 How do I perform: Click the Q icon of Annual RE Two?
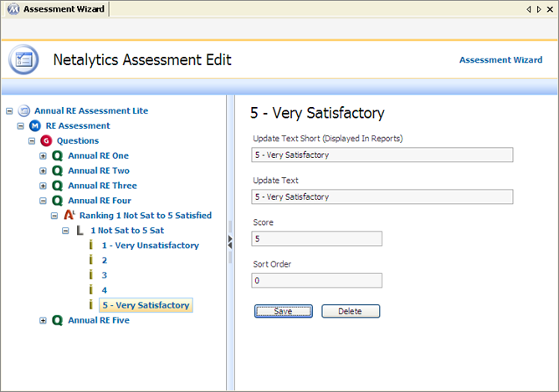[x=58, y=171]
